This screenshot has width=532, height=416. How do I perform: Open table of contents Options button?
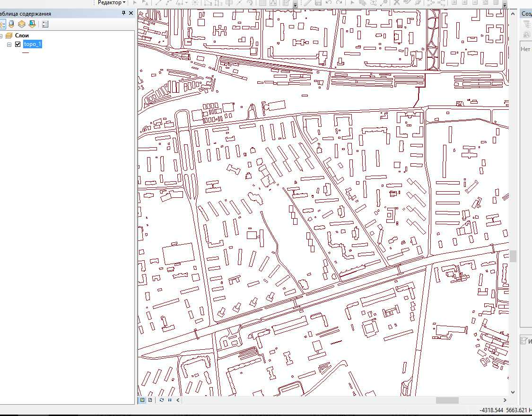[45, 24]
